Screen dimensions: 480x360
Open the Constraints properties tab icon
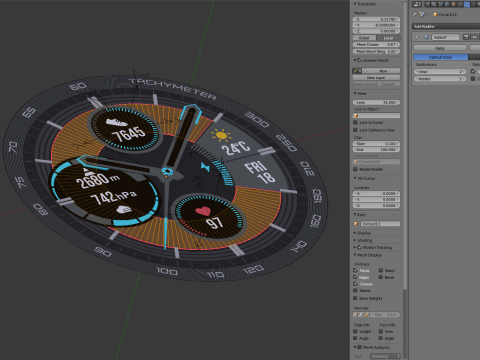click(460, 4)
